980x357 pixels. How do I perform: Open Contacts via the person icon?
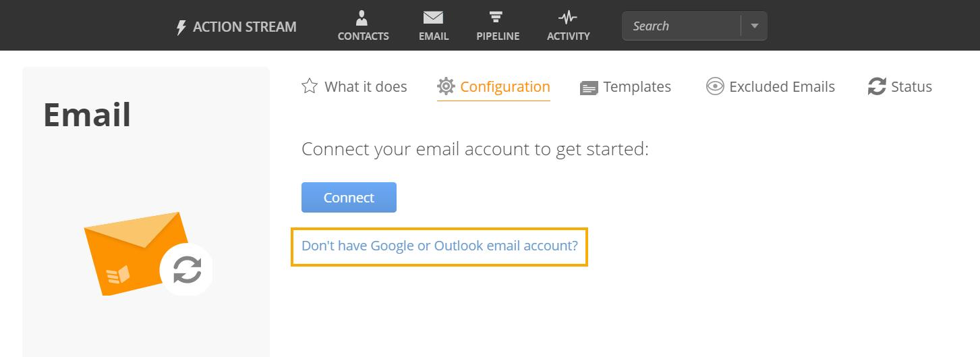coord(362,18)
